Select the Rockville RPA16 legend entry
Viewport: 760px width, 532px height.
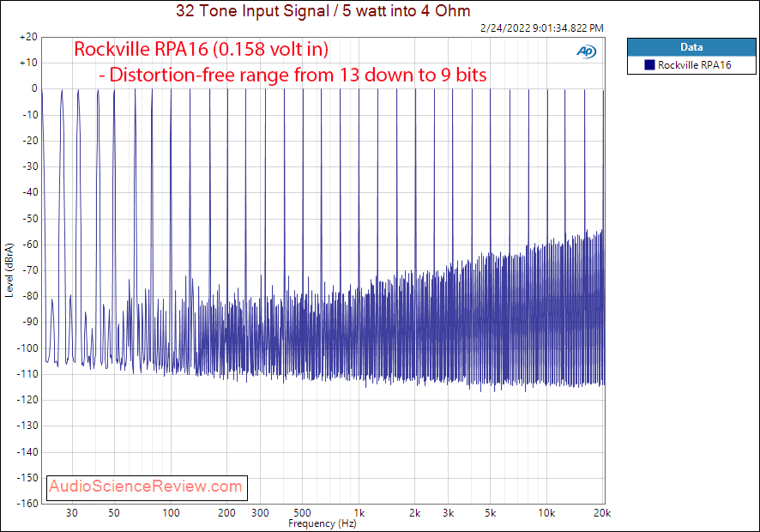[691, 65]
